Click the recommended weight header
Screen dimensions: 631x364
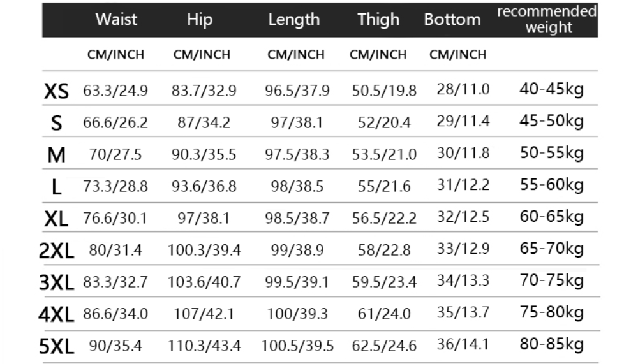(547, 19)
